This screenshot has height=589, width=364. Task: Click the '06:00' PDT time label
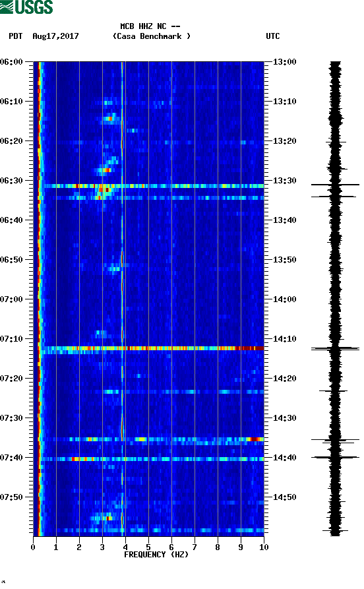pyautogui.click(x=12, y=61)
